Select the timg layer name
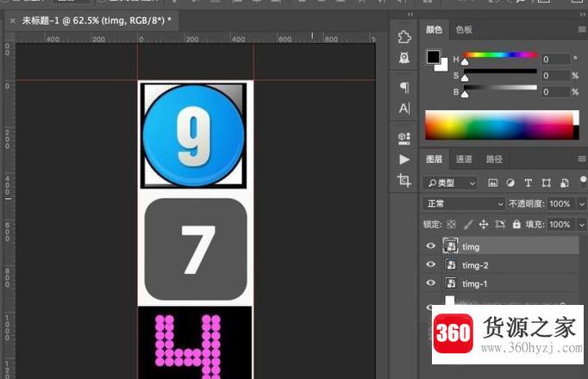588x379 pixels. pos(471,247)
